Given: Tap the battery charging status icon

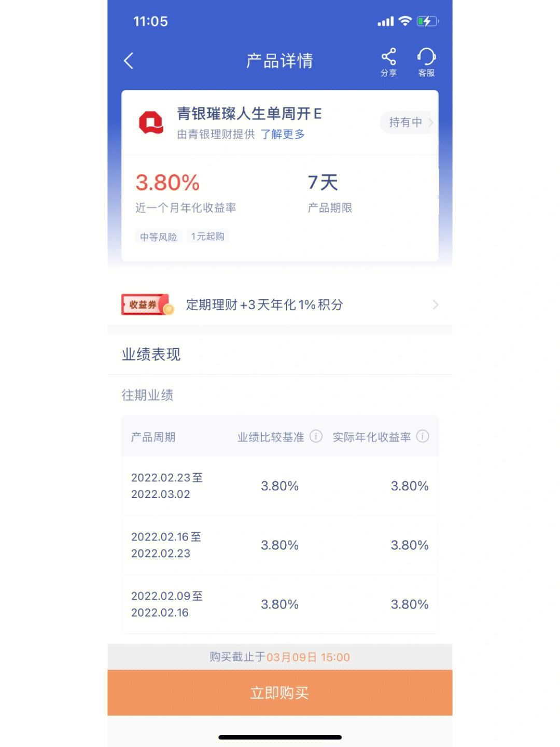Looking at the screenshot, I should pyautogui.click(x=427, y=21).
